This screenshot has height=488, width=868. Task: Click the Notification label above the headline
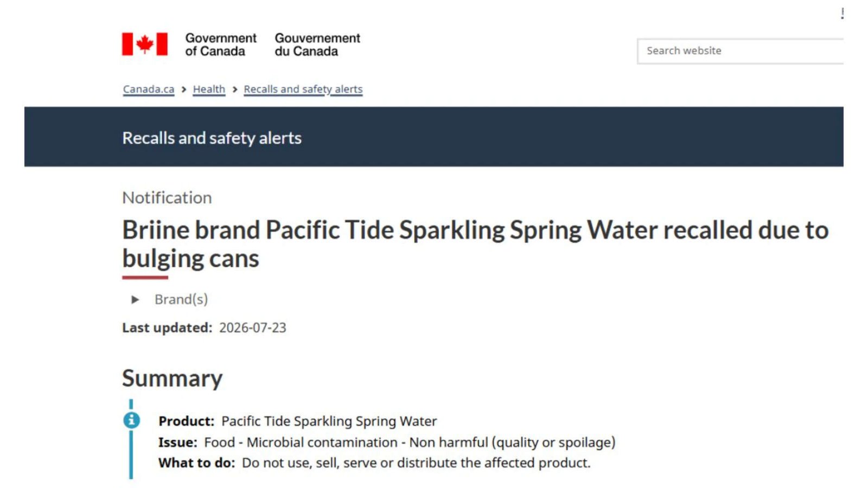(167, 197)
